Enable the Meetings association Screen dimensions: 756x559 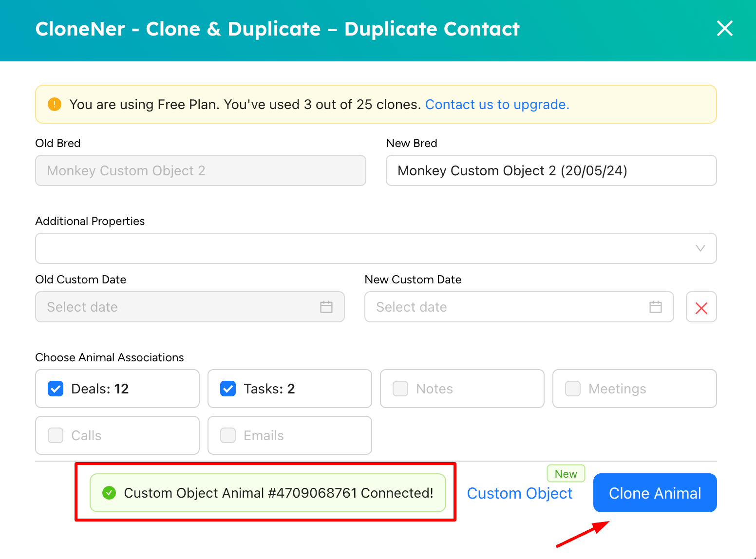click(x=572, y=389)
